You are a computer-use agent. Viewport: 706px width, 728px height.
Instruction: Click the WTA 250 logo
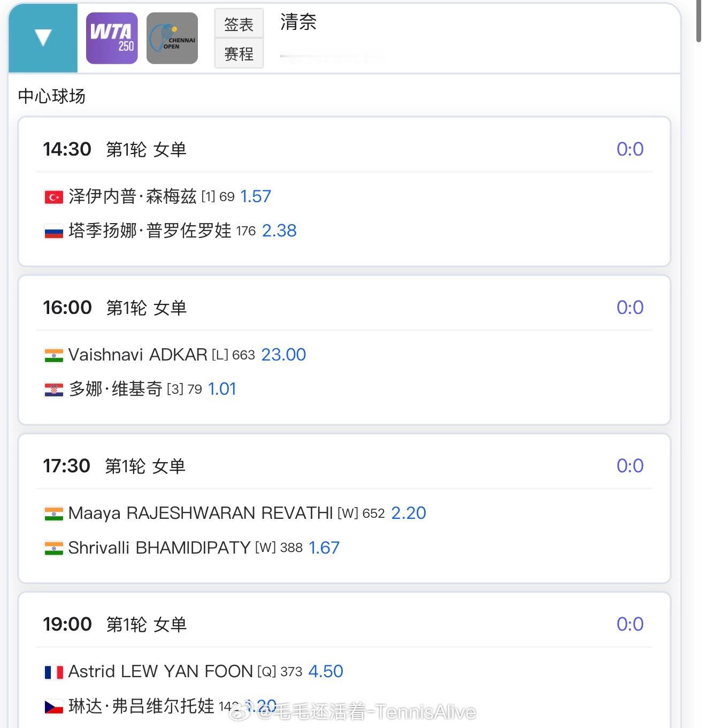[112, 39]
